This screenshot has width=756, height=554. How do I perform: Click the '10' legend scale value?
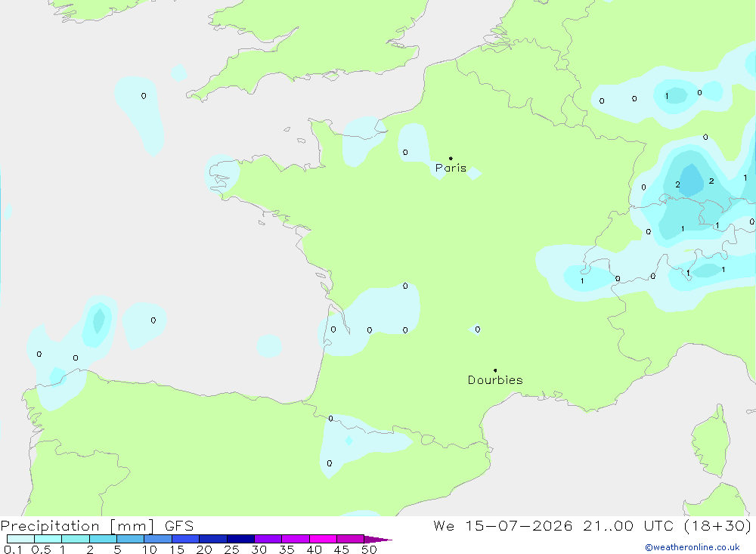tap(150, 549)
